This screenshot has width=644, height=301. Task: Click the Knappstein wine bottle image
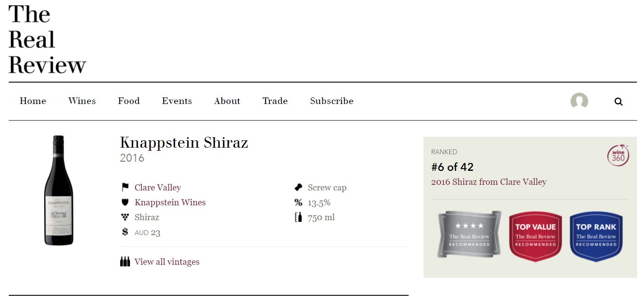point(59,190)
